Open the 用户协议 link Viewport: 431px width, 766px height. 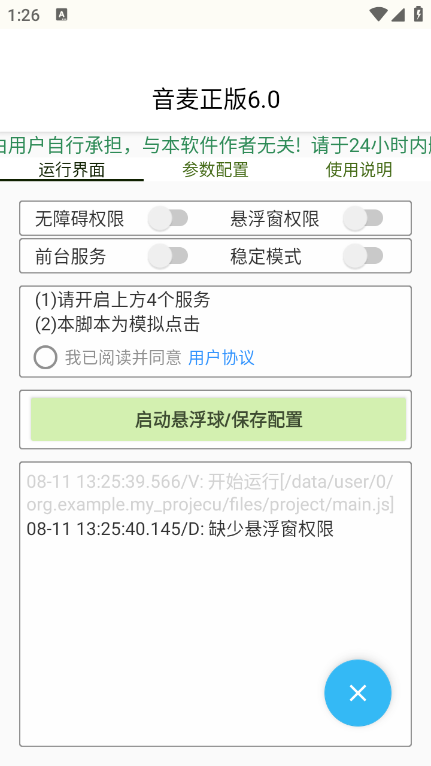221,358
